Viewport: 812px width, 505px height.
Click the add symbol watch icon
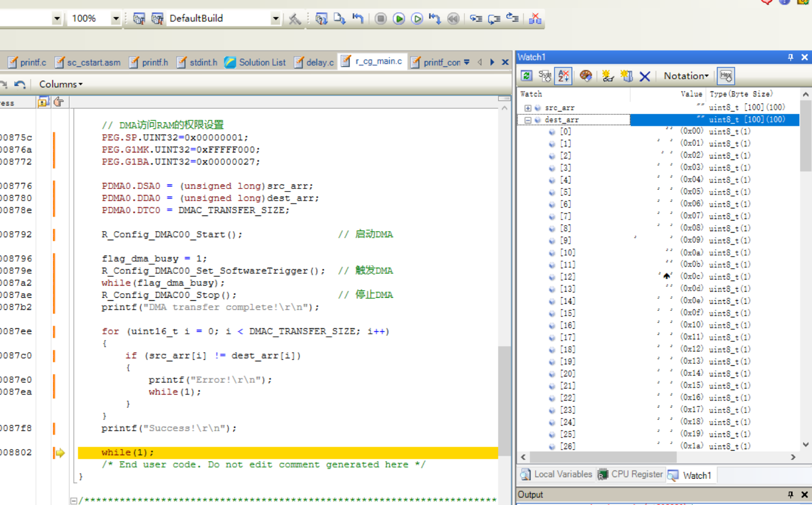[x=545, y=76]
